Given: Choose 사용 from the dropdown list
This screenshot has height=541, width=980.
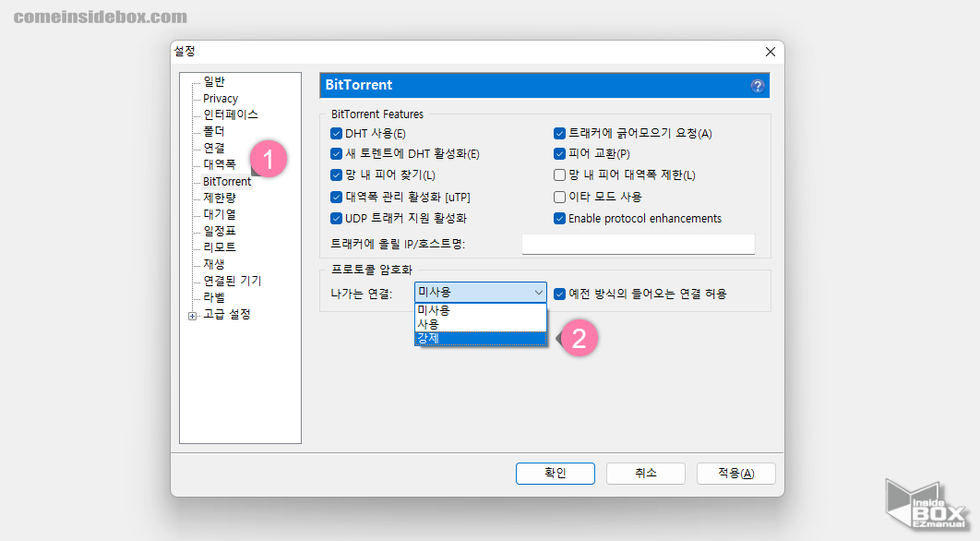Looking at the screenshot, I should coord(481,324).
